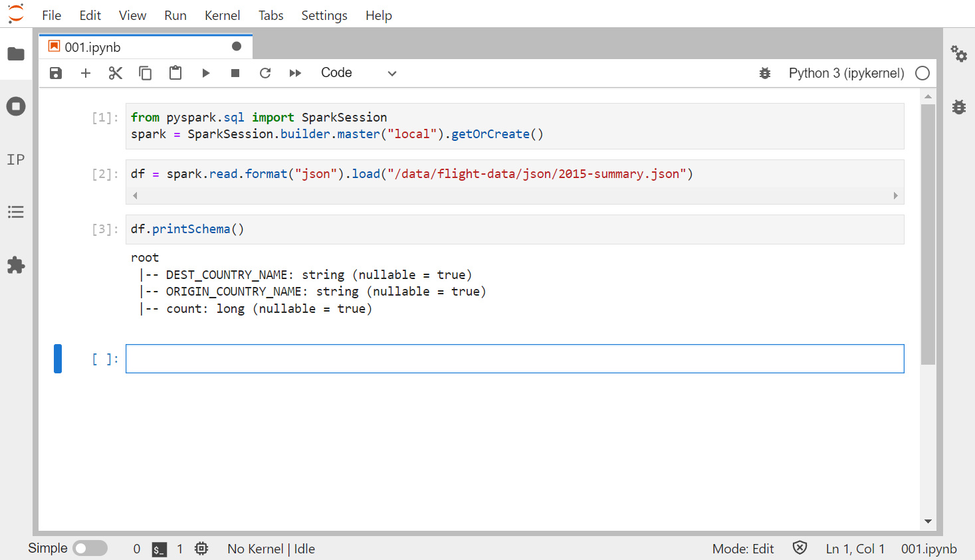Copy the selected cell

coord(145,73)
